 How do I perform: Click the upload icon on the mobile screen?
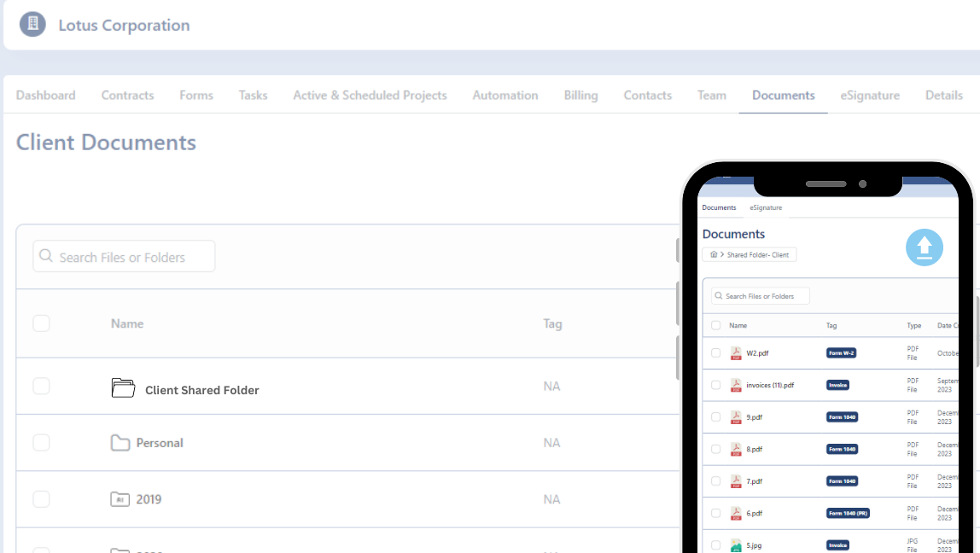point(925,247)
